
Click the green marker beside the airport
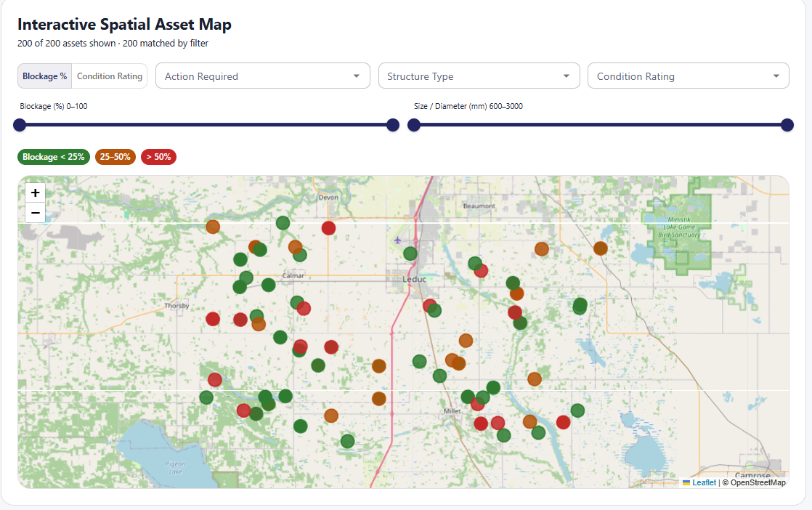(x=410, y=254)
